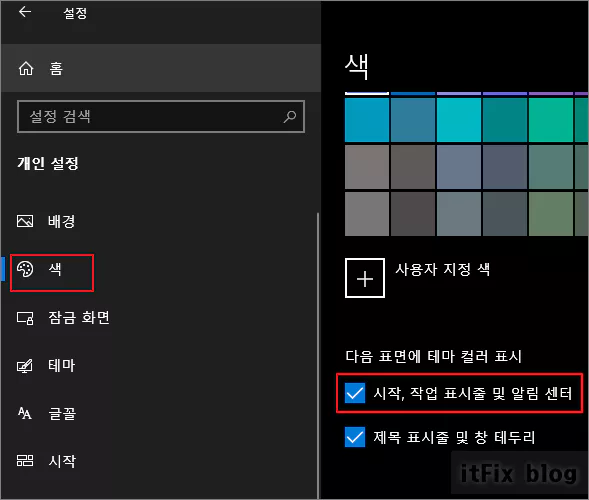Select the 색 sidebar entry

55,269
